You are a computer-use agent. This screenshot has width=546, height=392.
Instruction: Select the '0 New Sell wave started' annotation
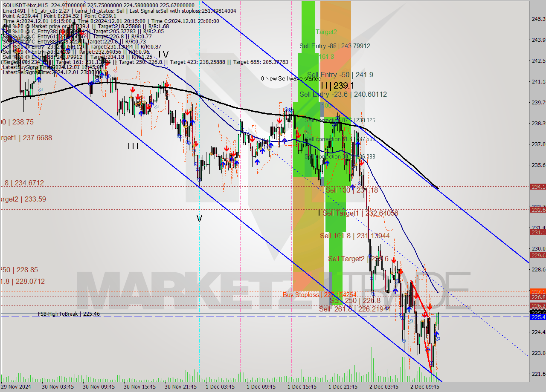point(291,78)
